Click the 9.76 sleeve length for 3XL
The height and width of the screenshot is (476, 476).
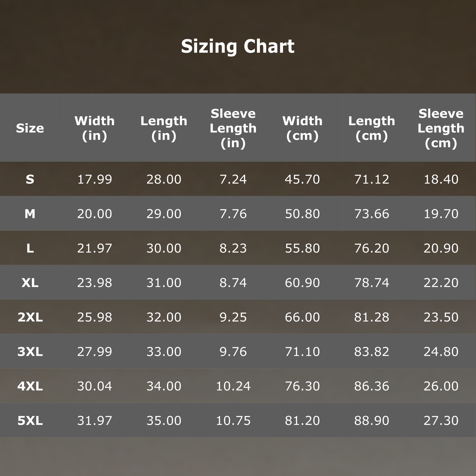click(x=233, y=351)
